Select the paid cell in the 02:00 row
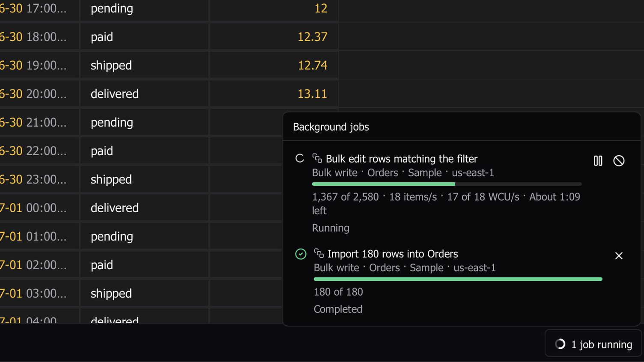This screenshot has height=362, width=644. [144, 265]
